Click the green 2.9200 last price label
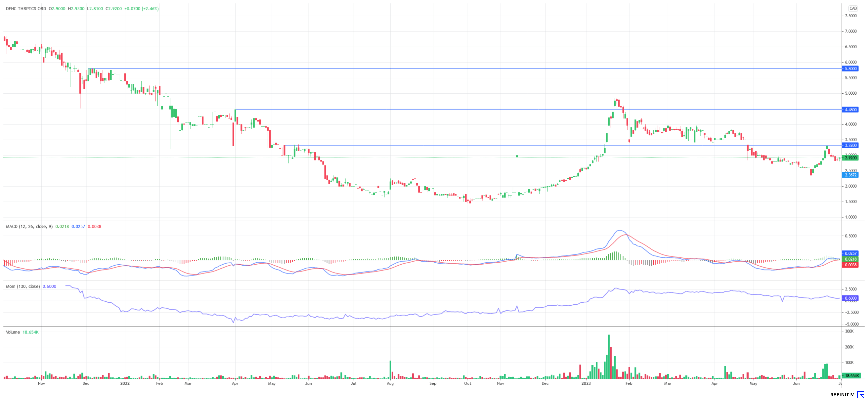The image size is (868, 398). pyautogui.click(x=850, y=158)
